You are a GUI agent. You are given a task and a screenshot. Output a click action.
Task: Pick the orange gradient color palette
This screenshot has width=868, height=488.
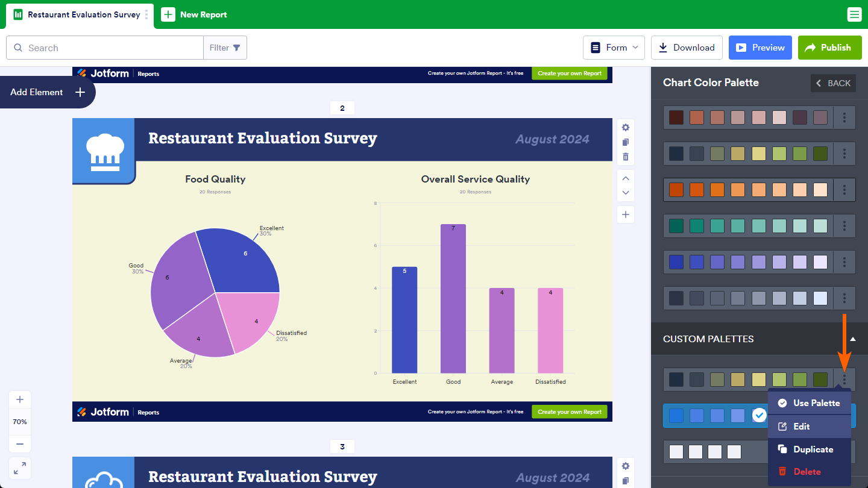coord(747,190)
